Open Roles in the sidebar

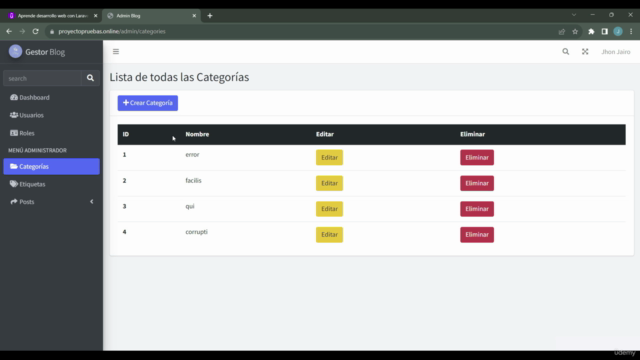(x=51, y=133)
